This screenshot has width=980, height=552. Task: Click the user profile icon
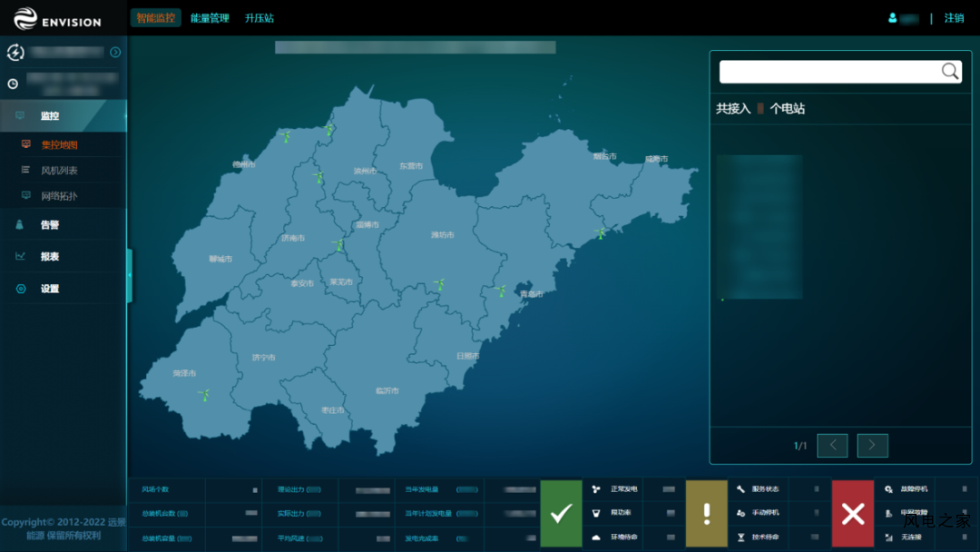(x=893, y=18)
